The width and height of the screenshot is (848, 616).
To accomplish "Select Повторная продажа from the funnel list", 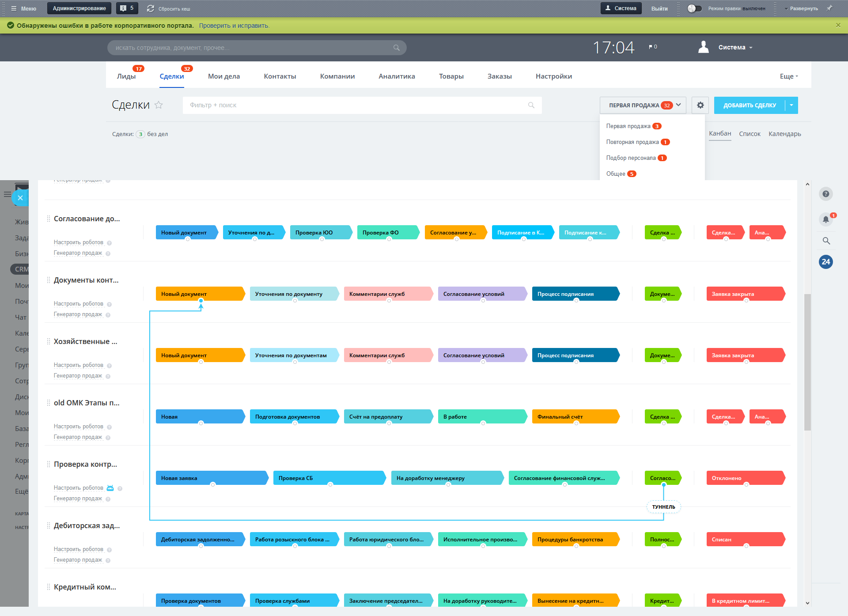I will [632, 142].
